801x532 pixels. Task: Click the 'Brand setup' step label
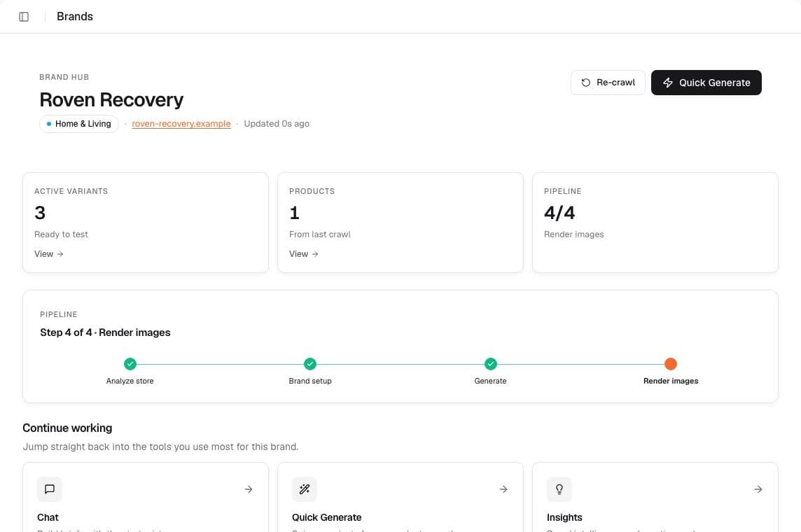click(x=310, y=381)
